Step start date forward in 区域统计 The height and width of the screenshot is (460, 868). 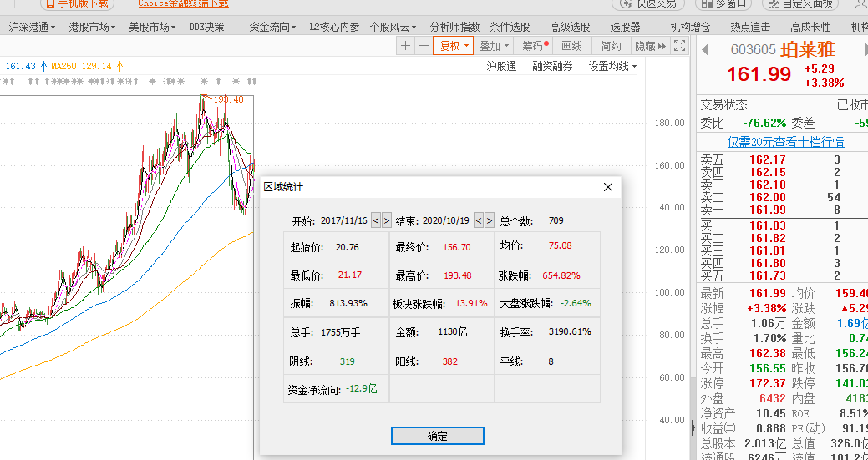tap(387, 220)
